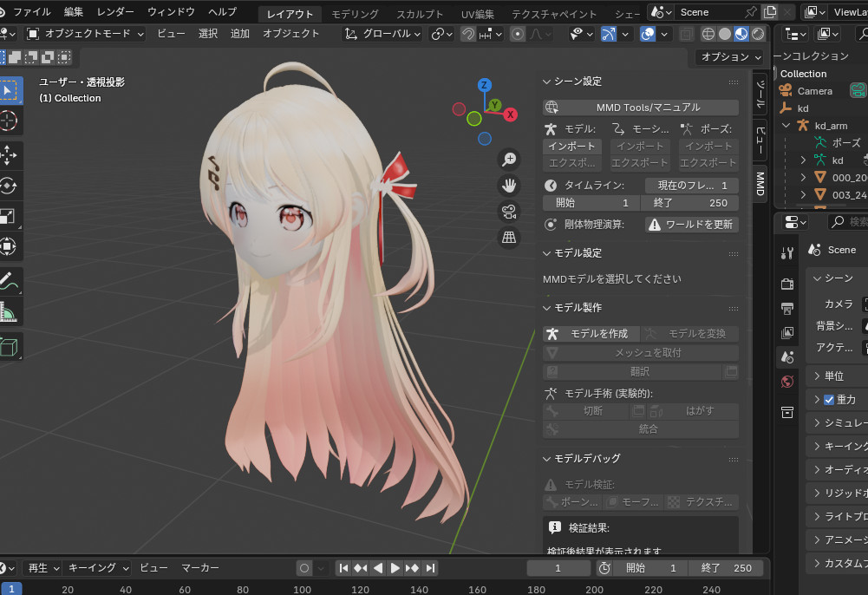Switch to the モデリング workspace tab
This screenshot has height=595, width=868.
[355, 14]
